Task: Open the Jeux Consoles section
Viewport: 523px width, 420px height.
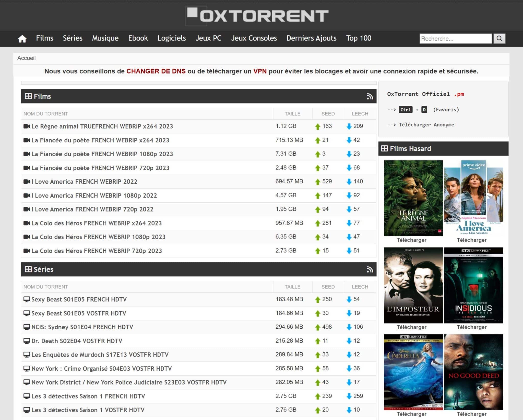Action: point(254,38)
